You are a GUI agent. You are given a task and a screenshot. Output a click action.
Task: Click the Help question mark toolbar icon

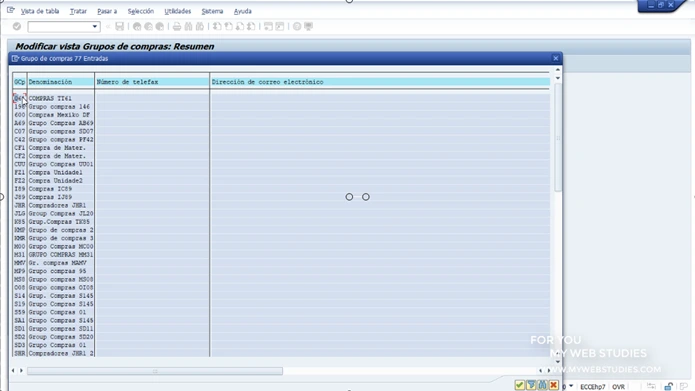[297, 27]
